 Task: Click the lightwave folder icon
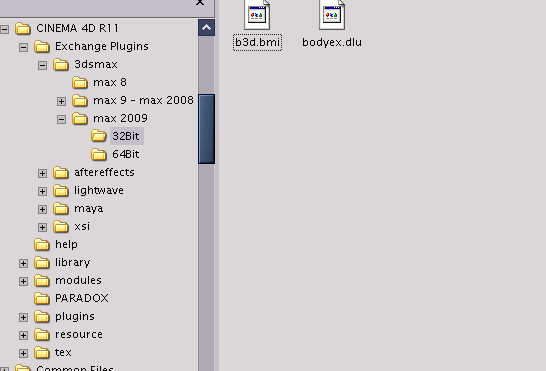coord(61,191)
